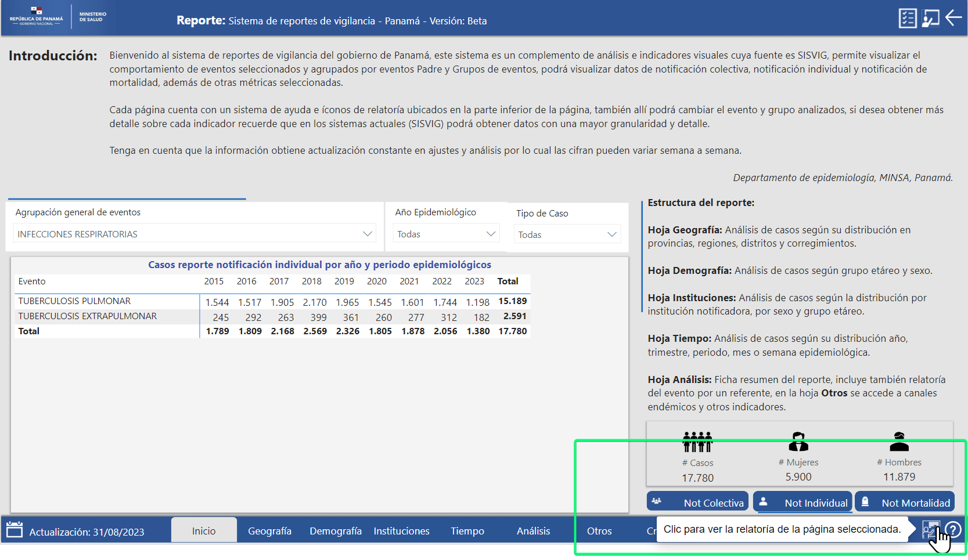The height and width of the screenshot is (560, 968).
Task: Click the group icon on Not Colectiva
Action: (x=657, y=501)
